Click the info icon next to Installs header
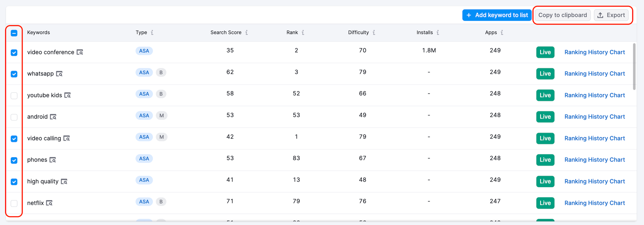Viewport: 644px width, 225px height. (438, 33)
